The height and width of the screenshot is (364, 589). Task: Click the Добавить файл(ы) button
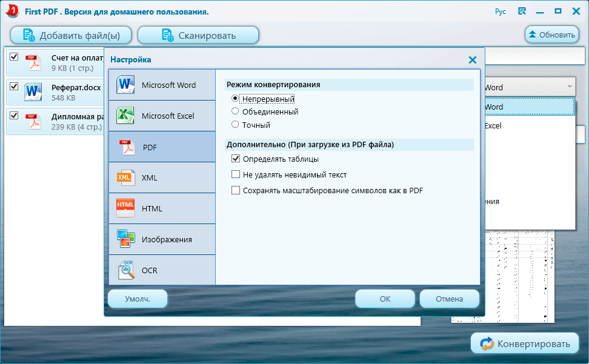[71, 35]
